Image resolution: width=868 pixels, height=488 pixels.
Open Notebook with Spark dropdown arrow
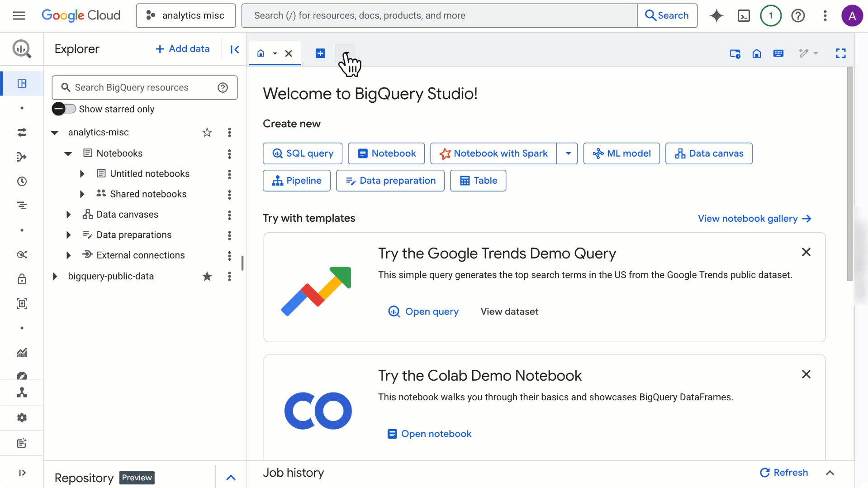click(x=568, y=153)
